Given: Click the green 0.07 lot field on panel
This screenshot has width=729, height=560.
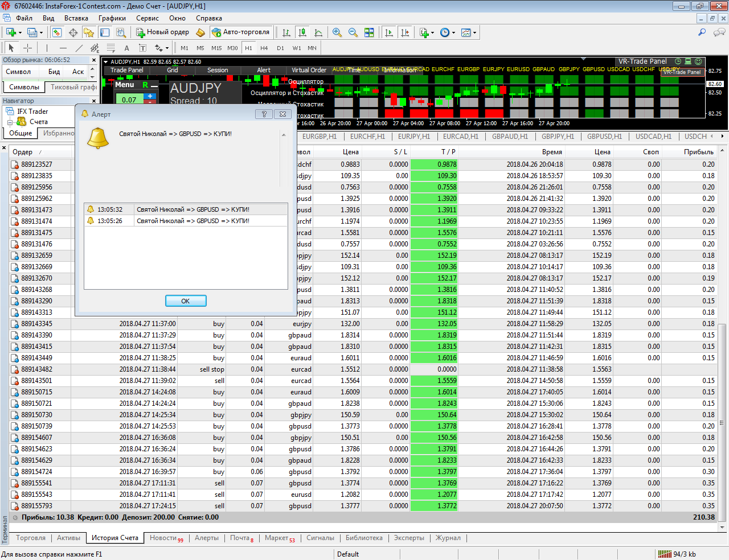Looking at the screenshot, I should click(129, 100).
